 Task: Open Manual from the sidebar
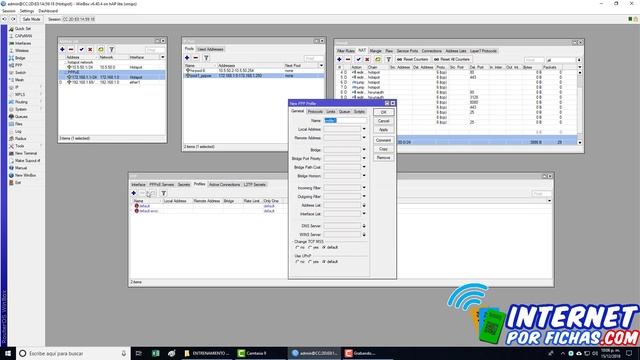pos(20,168)
